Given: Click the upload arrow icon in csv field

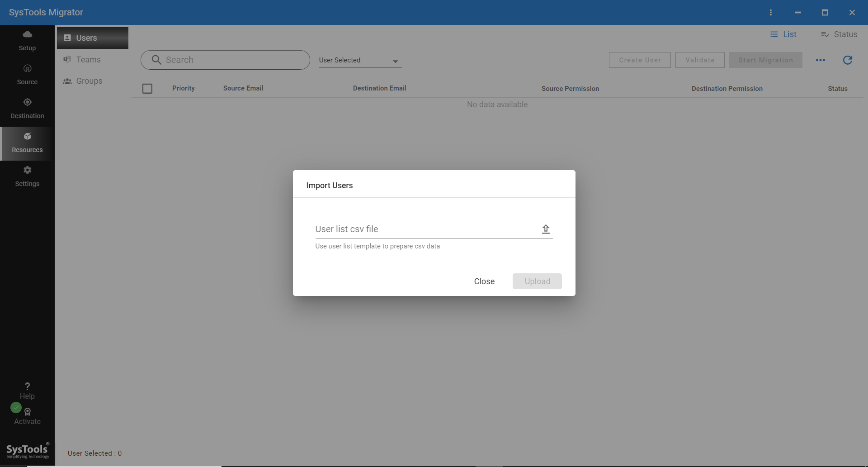Looking at the screenshot, I should [546, 229].
